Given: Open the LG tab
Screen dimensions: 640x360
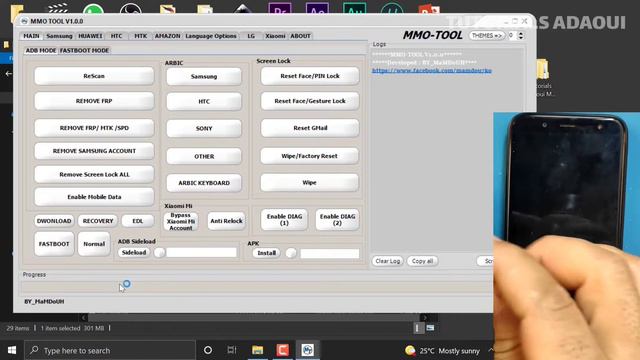Looking at the screenshot, I should pos(251,36).
